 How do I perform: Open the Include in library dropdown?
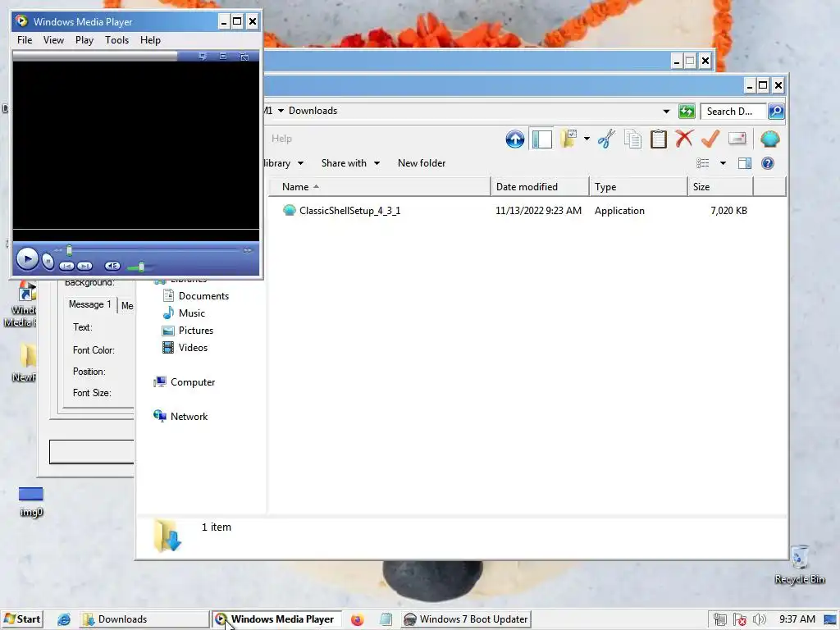(x=284, y=163)
